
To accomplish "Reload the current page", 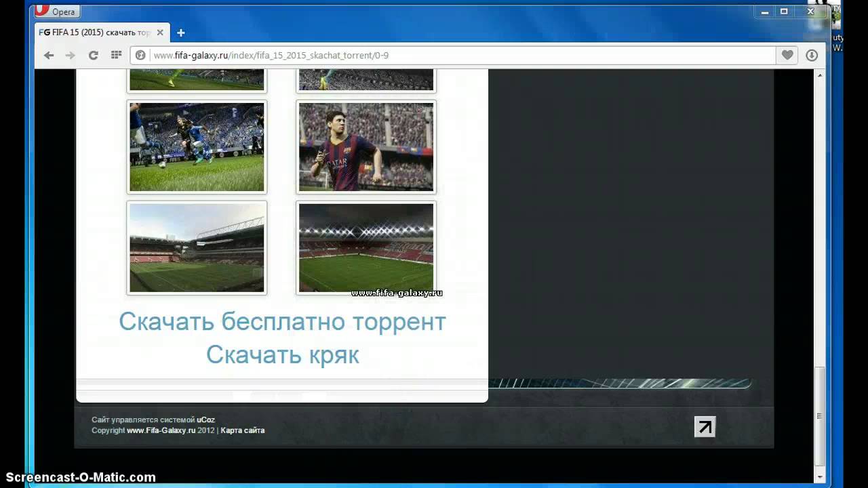I will tap(94, 56).
